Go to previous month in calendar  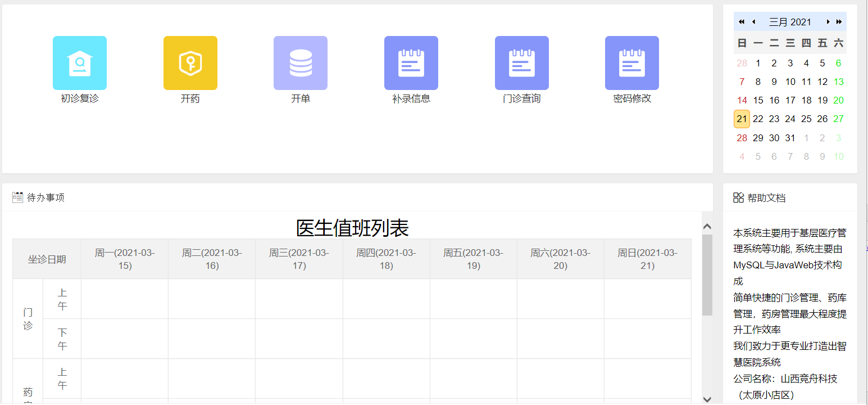click(x=753, y=22)
